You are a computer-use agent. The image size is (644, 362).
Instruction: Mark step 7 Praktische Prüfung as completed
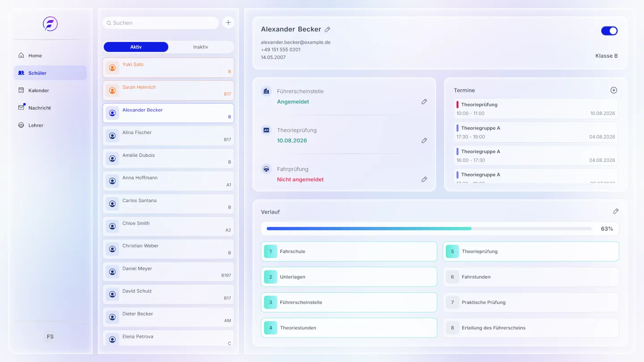(531, 303)
